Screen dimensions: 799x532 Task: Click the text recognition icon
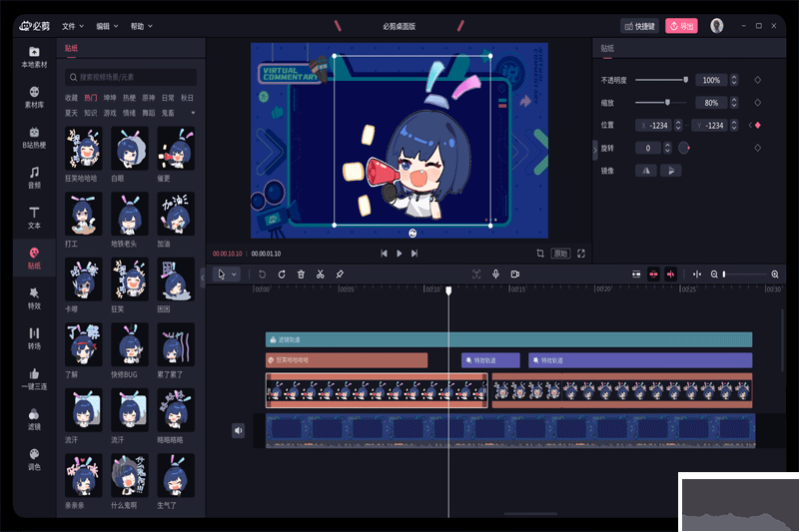476,274
